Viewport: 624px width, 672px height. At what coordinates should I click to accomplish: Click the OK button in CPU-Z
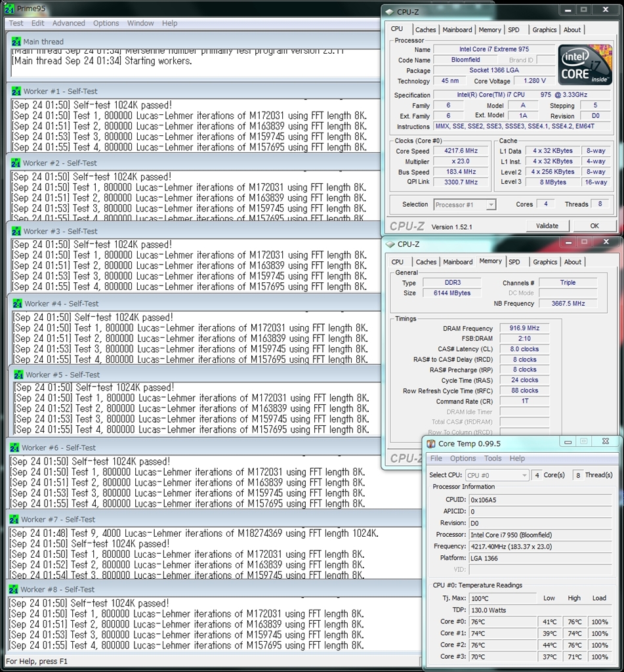point(594,226)
